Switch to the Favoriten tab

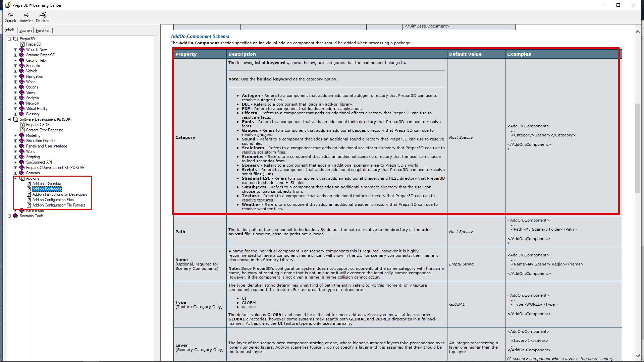coord(43,31)
